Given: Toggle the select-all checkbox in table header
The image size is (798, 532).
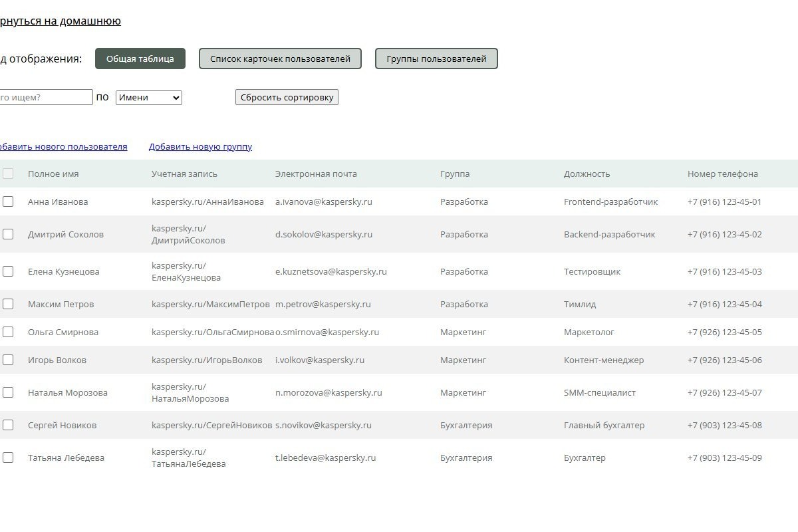Looking at the screenshot, I should tap(8, 174).
